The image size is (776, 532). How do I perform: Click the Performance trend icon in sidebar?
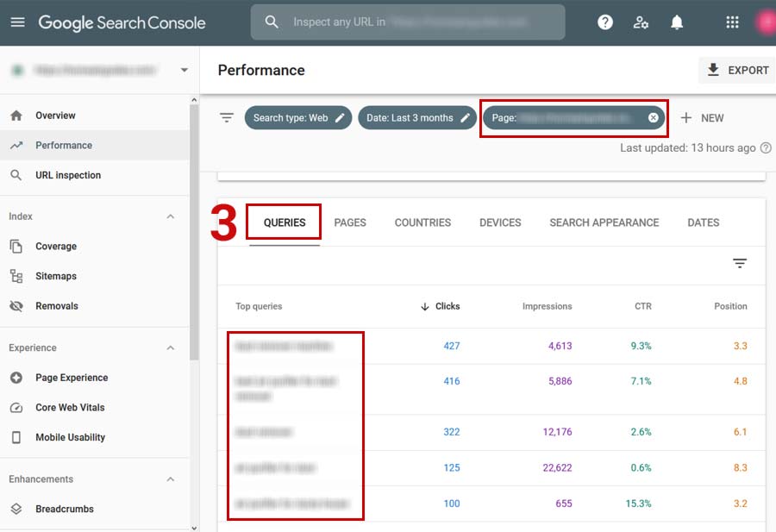[16, 146]
